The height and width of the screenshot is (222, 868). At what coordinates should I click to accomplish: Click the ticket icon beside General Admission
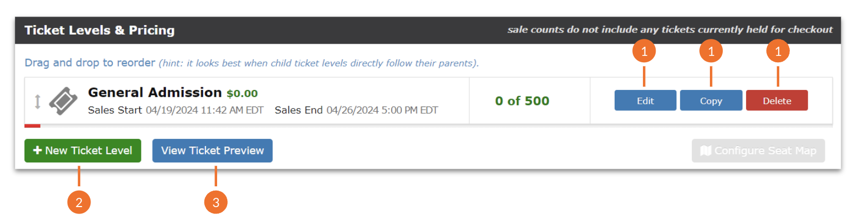pyautogui.click(x=63, y=101)
